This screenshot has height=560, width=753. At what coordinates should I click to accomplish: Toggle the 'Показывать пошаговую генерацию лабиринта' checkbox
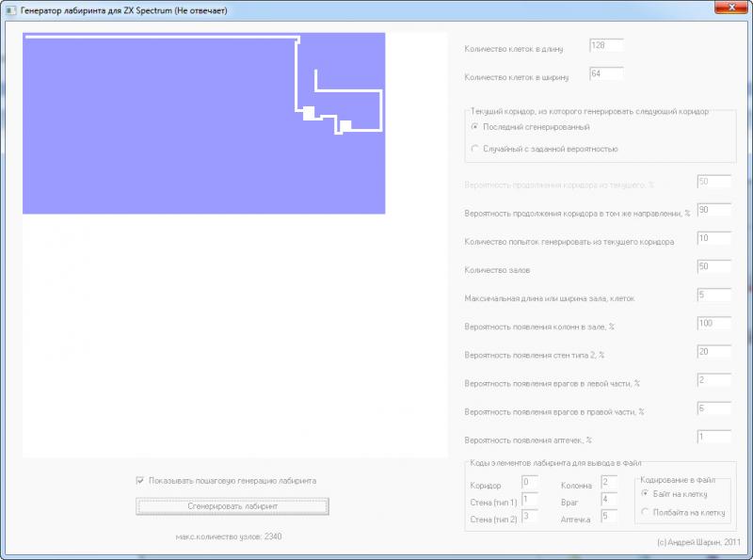point(141,480)
